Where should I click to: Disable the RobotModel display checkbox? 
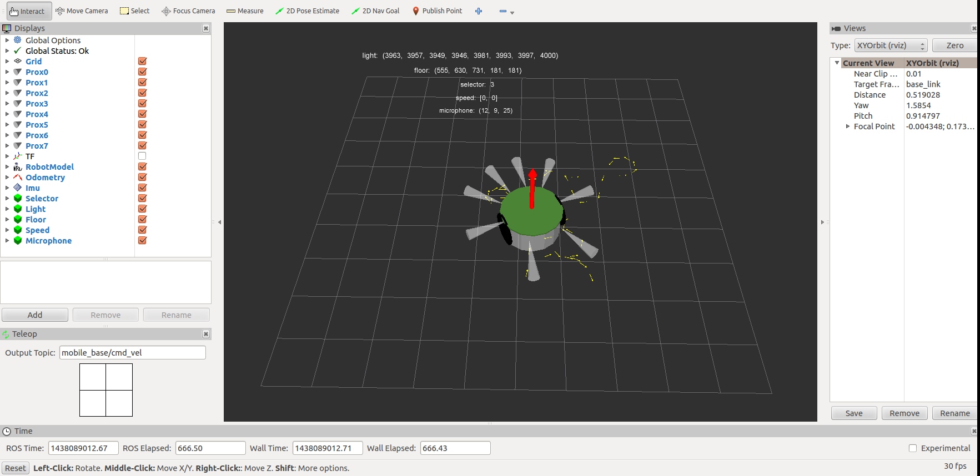coord(142,167)
